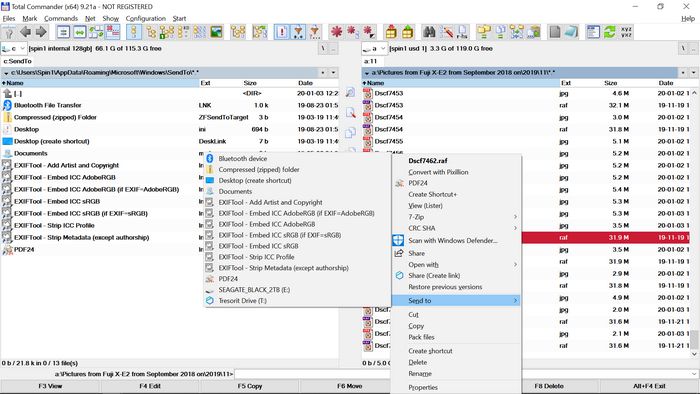Click the F3 View button

(x=50, y=386)
